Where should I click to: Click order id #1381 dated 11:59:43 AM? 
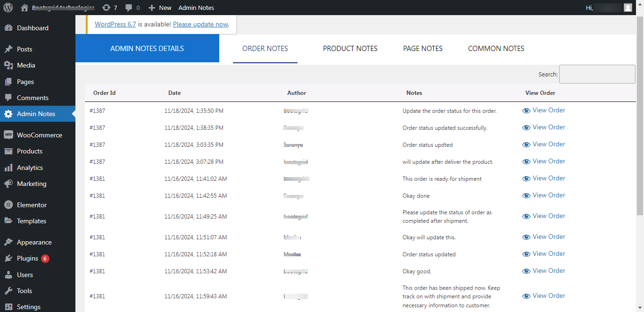(97, 296)
